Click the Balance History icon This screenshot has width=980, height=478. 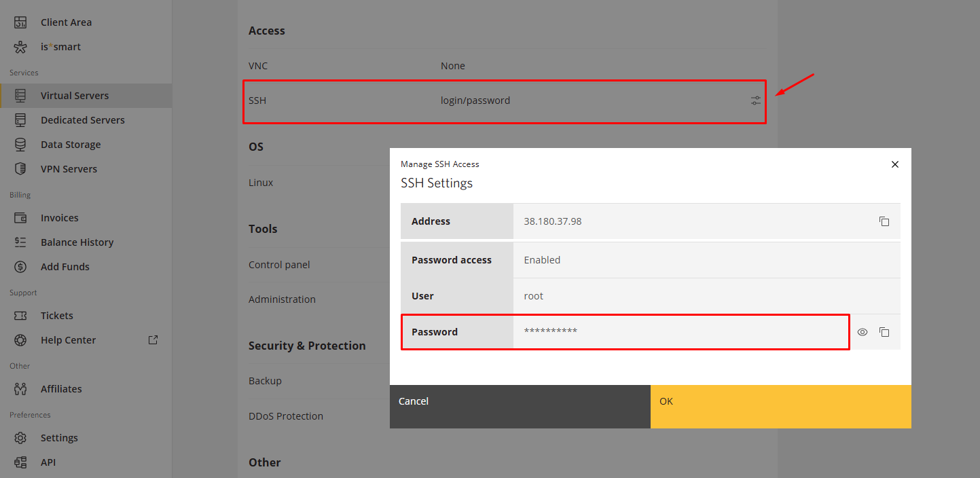[20, 242]
